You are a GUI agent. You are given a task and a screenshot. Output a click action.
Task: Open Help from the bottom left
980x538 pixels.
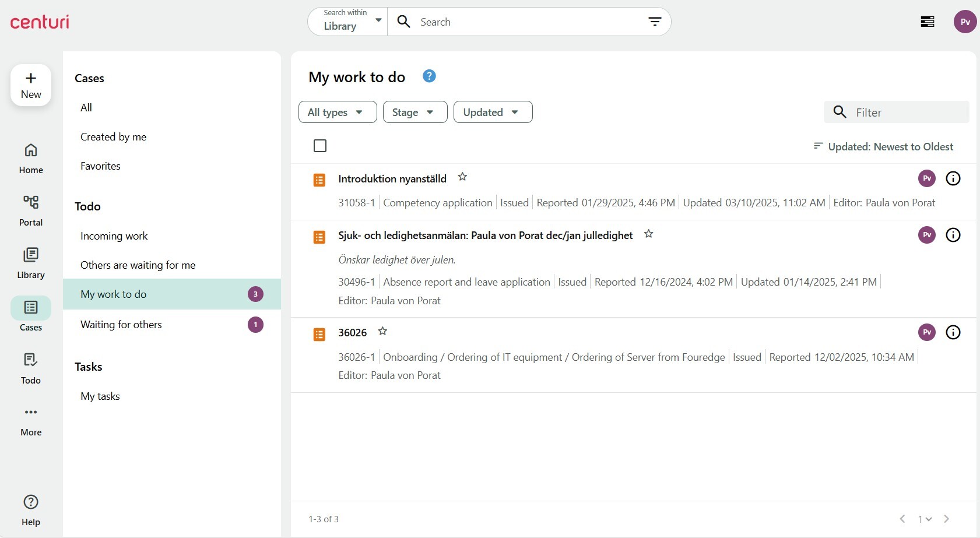tap(31, 509)
